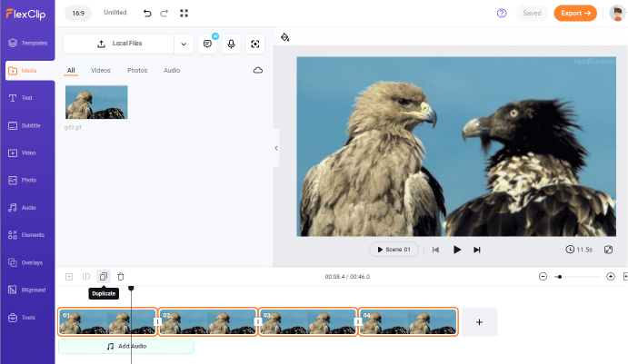The height and width of the screenshot is (364, 628).
Task: Redo the last action
Action: tap(164, 14)
